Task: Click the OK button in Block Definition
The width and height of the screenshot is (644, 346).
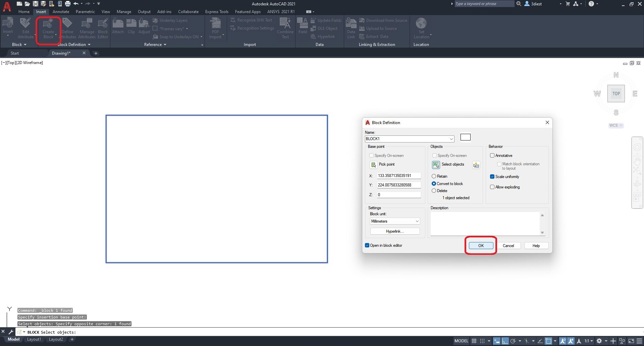Action: pos(480,245)
